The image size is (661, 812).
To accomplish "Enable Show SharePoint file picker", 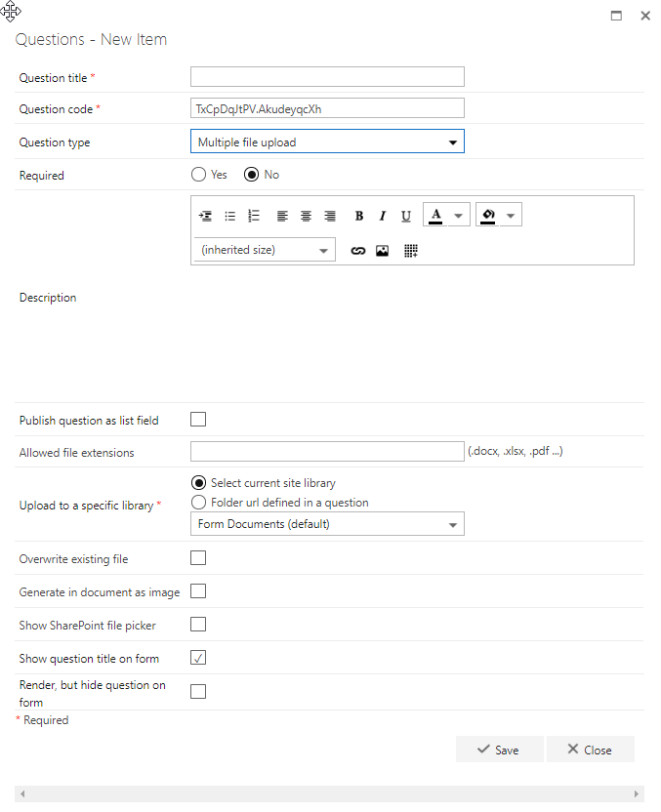I will [198, 624].
